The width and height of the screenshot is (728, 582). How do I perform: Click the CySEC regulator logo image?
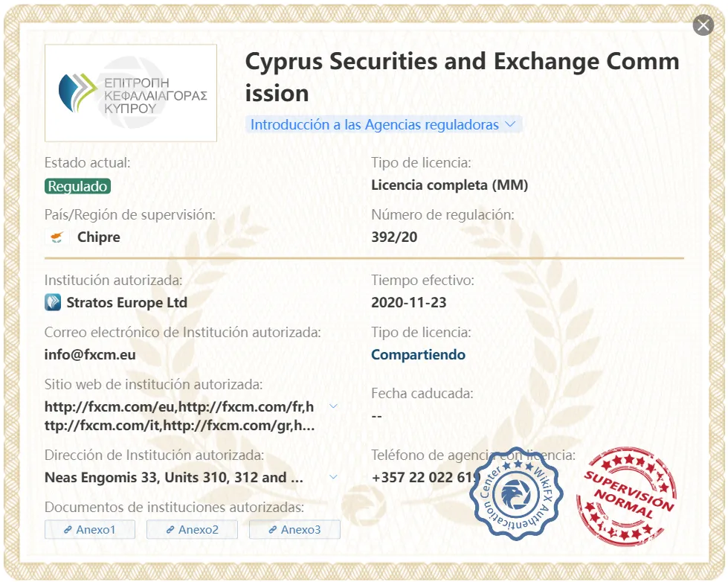coord(130,93)
